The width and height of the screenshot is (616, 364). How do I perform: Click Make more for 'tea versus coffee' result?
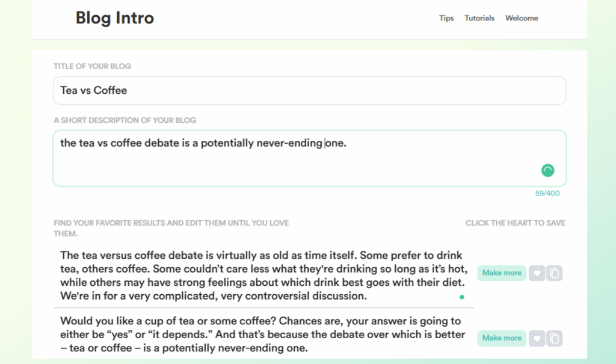click(502, 273)
